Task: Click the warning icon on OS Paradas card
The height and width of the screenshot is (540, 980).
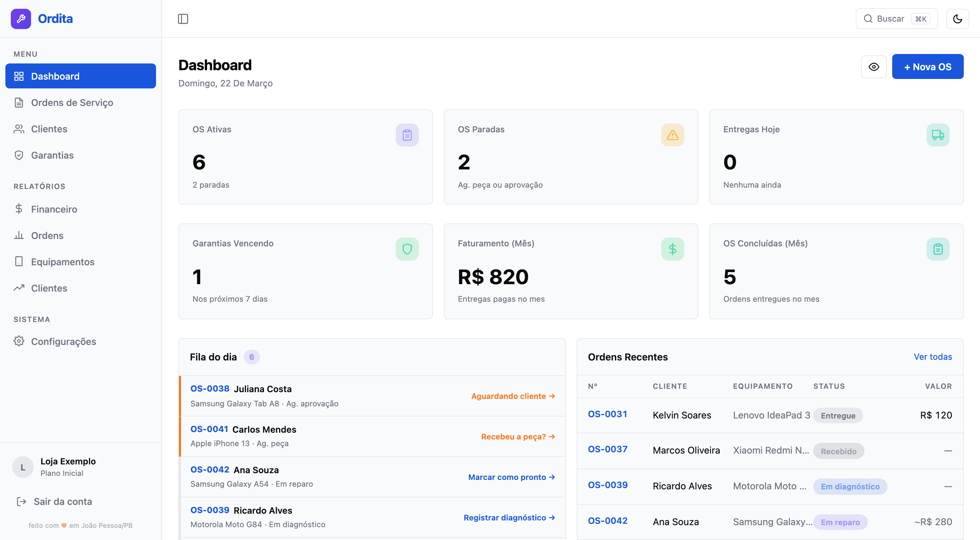Action: pyautogui.click(x=673, y=135)
